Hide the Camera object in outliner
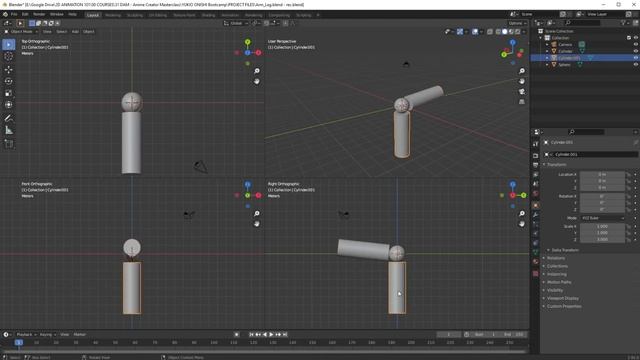Viewport: 640px width, 360px height. 636,44
